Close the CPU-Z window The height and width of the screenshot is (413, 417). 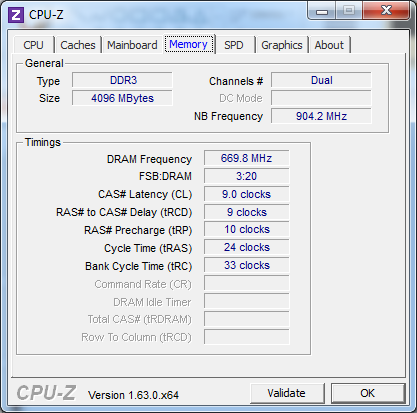pyautogui.click(x=386, y=11)
